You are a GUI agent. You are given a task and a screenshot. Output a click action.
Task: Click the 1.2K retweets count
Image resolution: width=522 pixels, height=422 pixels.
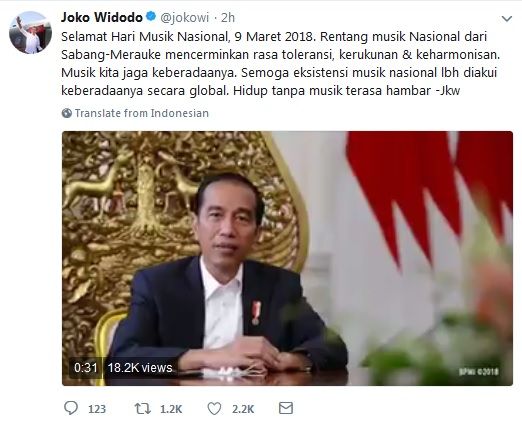(x=171, y=409)
